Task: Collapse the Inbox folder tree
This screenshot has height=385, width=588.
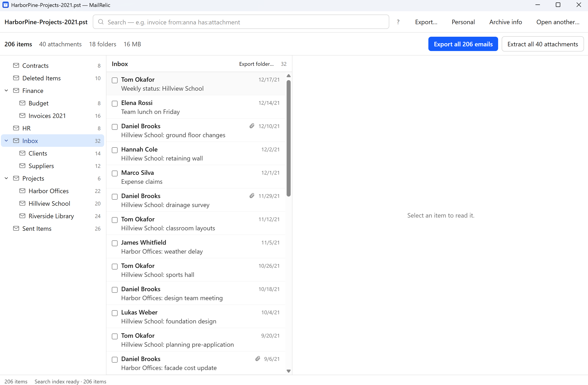Action: pos(6,140)
